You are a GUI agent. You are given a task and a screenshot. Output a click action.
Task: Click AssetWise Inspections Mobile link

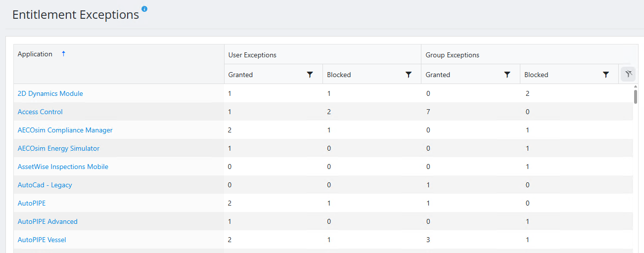63,167
